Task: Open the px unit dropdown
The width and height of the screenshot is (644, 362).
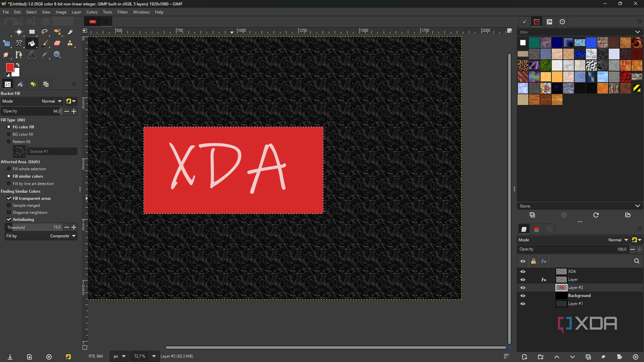Action: coord(119,356)
